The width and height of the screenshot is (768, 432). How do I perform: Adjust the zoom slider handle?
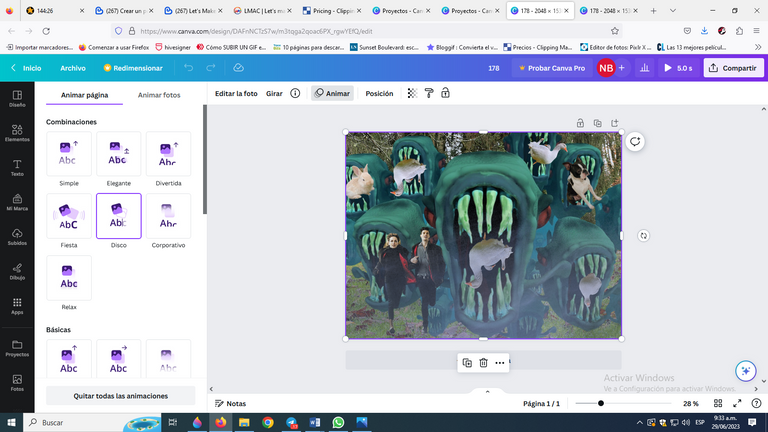(601, 403)
